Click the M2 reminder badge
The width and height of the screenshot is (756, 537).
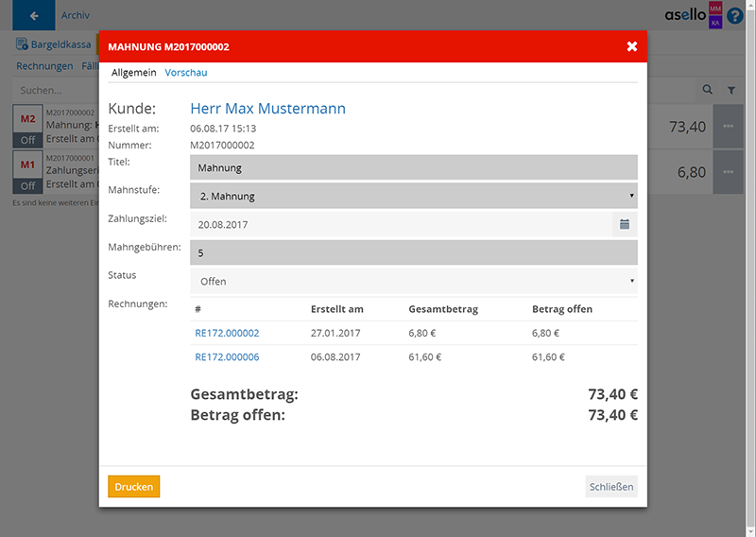pyautogui.click(x=28, y=120)
